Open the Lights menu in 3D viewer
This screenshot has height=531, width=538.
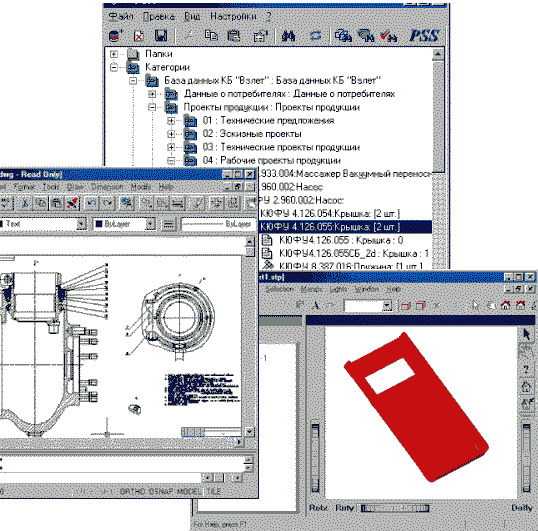point(338,289)
